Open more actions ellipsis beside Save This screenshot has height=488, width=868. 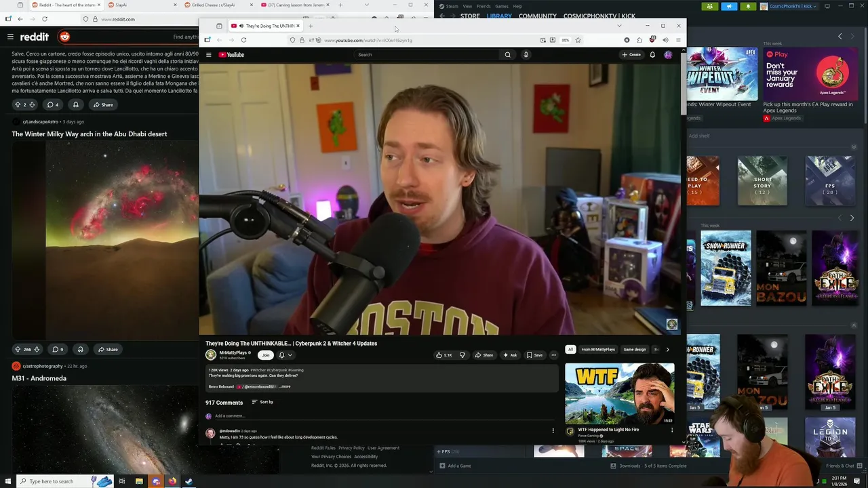[x=553, y=355]
